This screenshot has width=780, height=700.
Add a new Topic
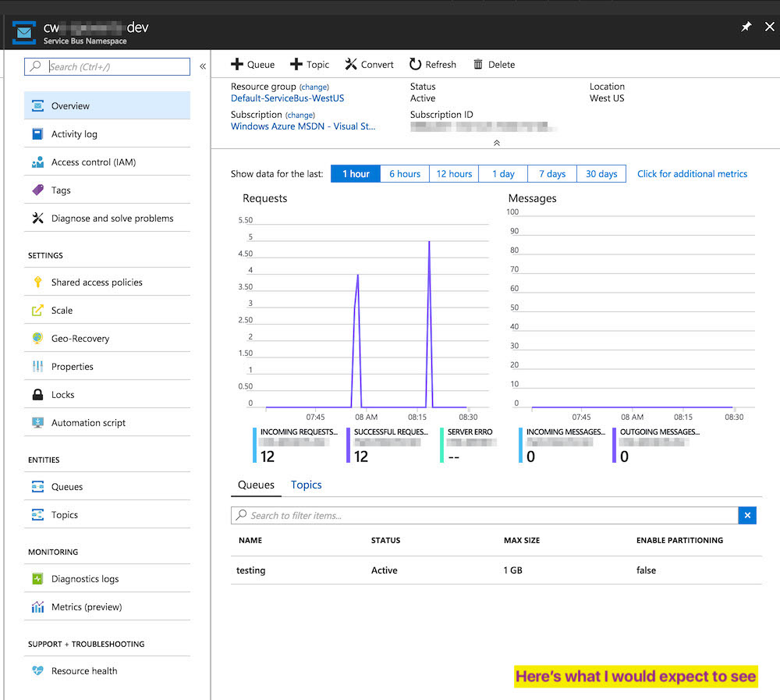(310, 64)
